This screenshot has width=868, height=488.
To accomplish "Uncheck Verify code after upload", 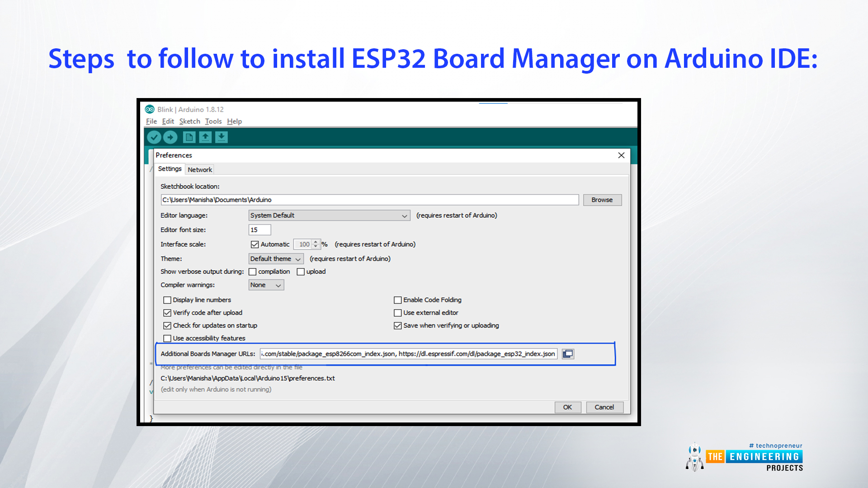I will coord(167,313).
